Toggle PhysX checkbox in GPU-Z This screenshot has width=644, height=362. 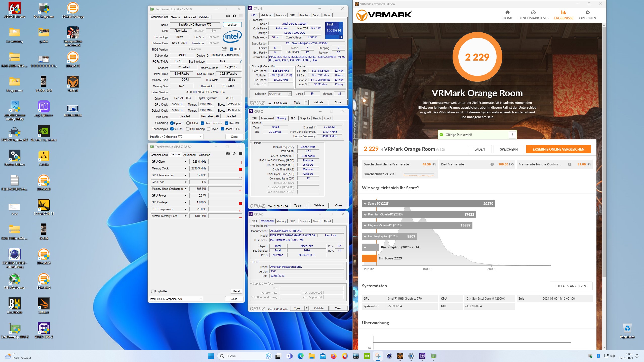pos(208,129)
